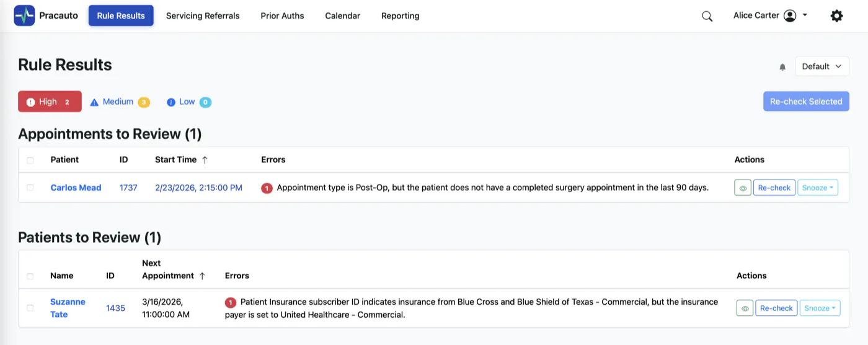Filter by red High severity badge
This screenshot has width=868, height=345.
50,102
